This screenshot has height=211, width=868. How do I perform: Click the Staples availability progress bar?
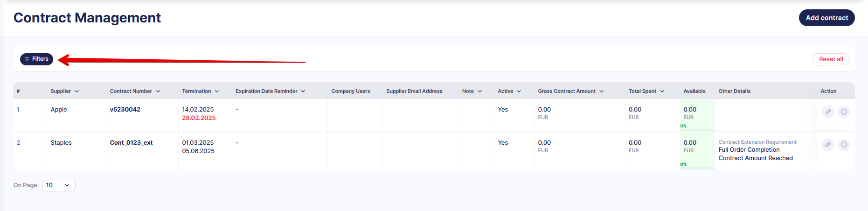[697, 168]
